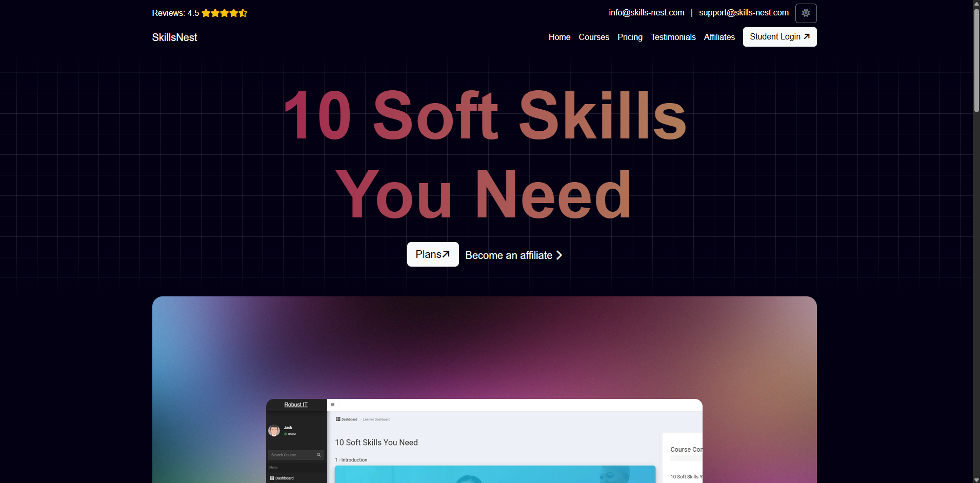Open the Testimonials menu item
Image resolution: width=980 pixels, height=483 pixels.
[x=673, y=37]
